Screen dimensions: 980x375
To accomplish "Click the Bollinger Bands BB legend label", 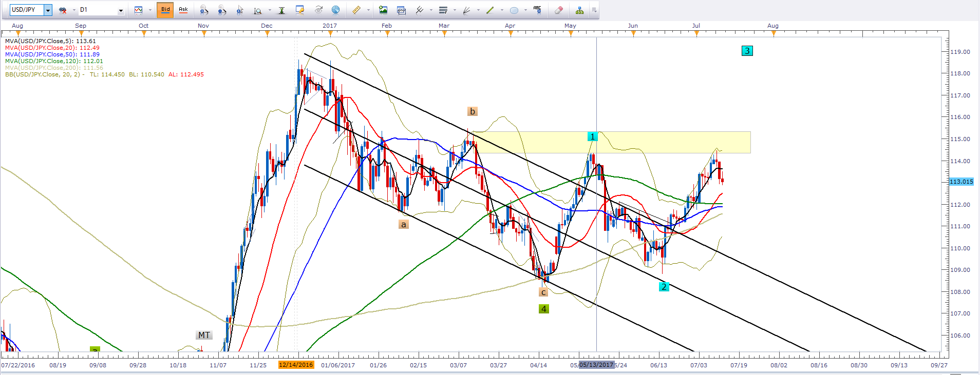I will pos(44,74).
